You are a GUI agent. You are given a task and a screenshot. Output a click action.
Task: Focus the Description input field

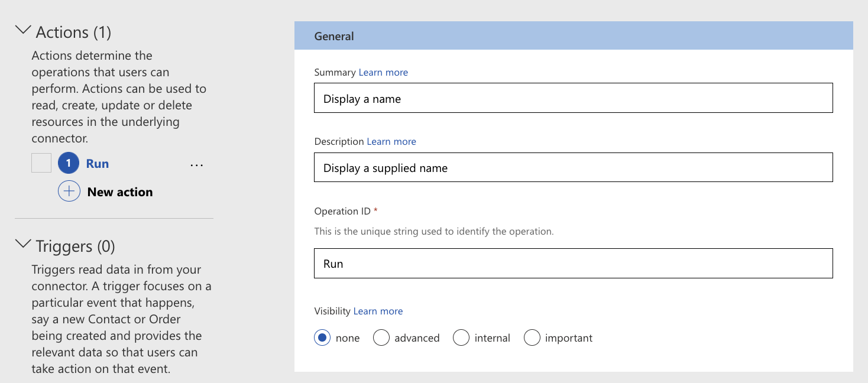click(x=573, y=167)
